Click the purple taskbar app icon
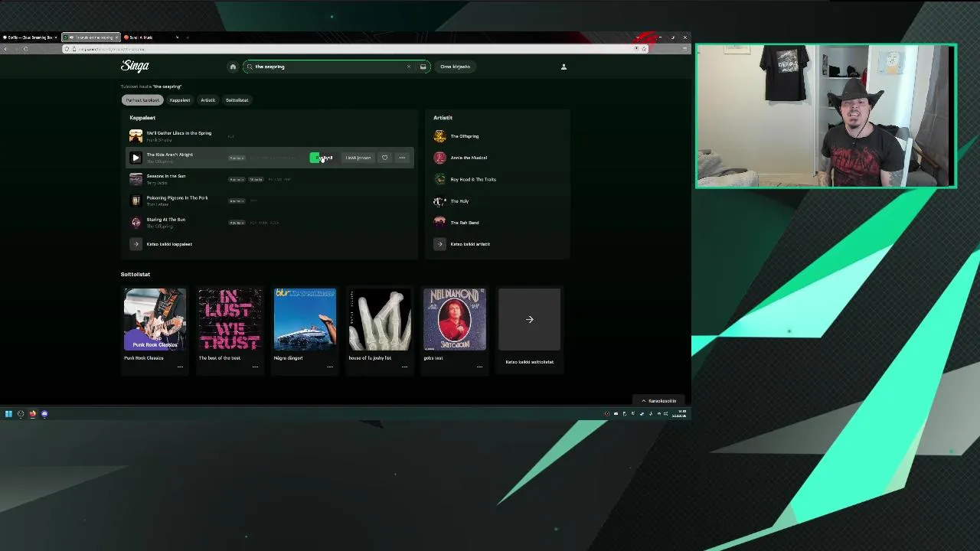This screenshot has height=551, width=980. (44, 414)
